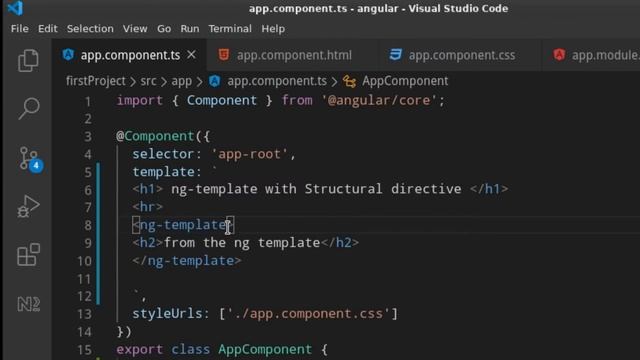
Task: Click the <hr> tag on line 7
Action: click(147, 207)
